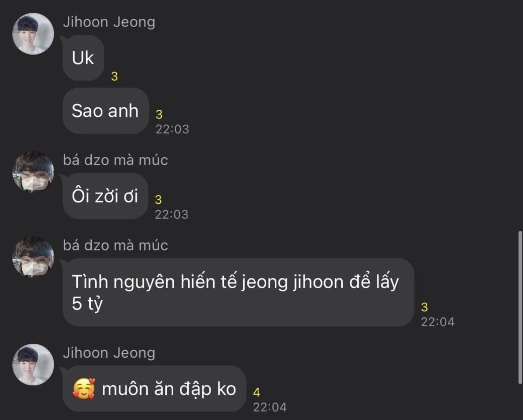523x420 pixels.
Task: Click sender name above "Ôi zời ơi"
Action: pyautogui.click(x=115, y=160)
